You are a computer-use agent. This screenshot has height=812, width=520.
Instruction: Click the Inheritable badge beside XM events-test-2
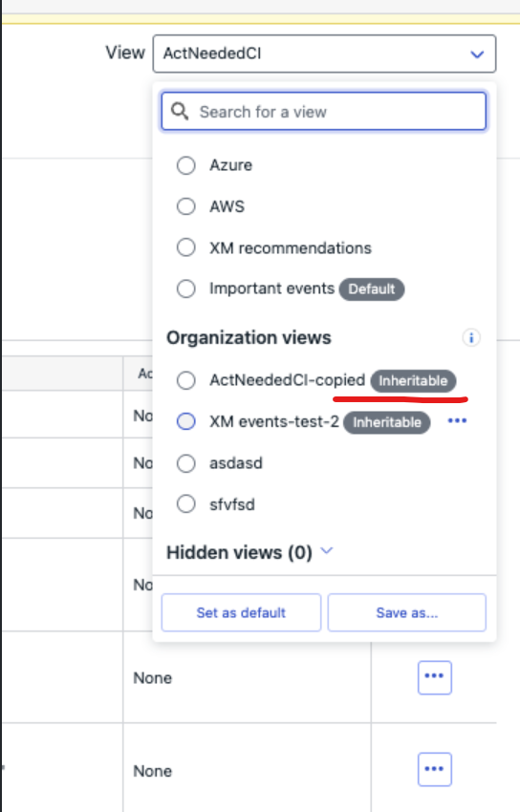click(x=387, y=422)
